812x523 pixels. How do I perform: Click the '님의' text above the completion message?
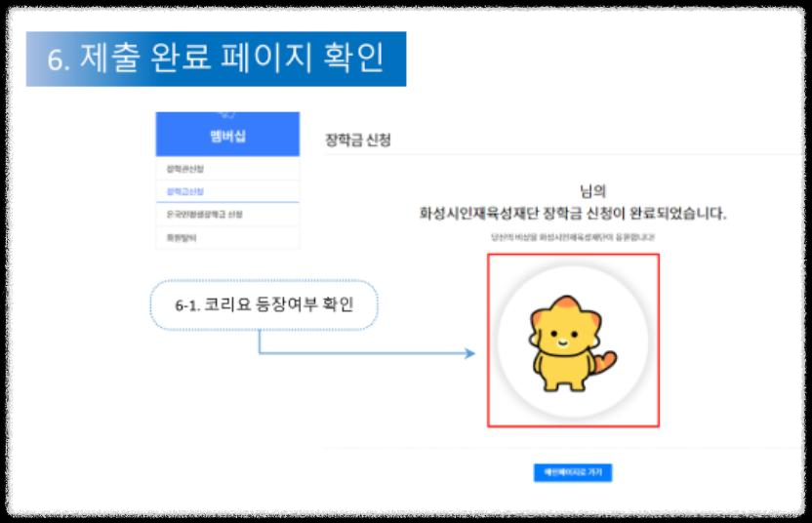point(593,191)
